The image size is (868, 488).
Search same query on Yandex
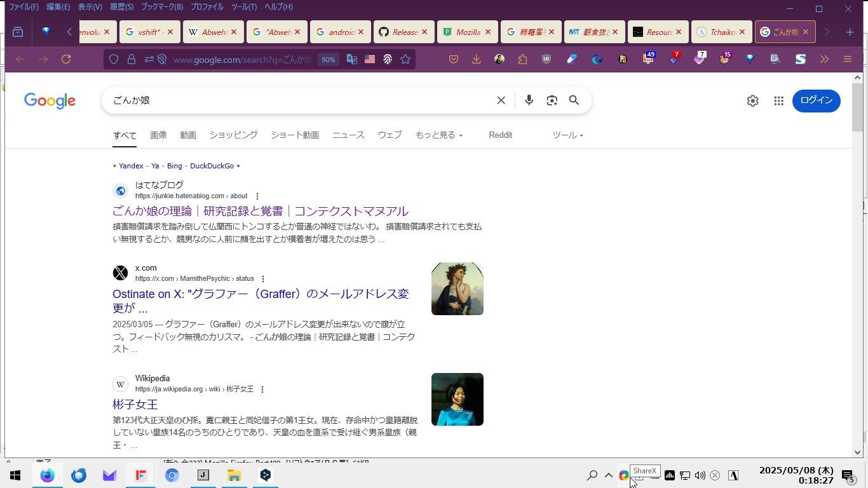(x=131, y=166)
